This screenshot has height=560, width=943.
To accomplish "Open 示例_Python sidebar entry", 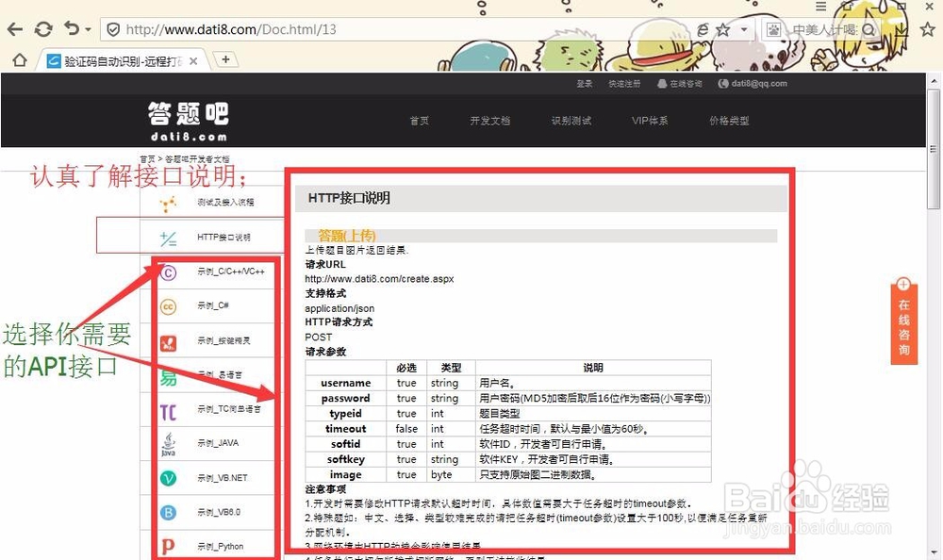I will pos(218,546).
